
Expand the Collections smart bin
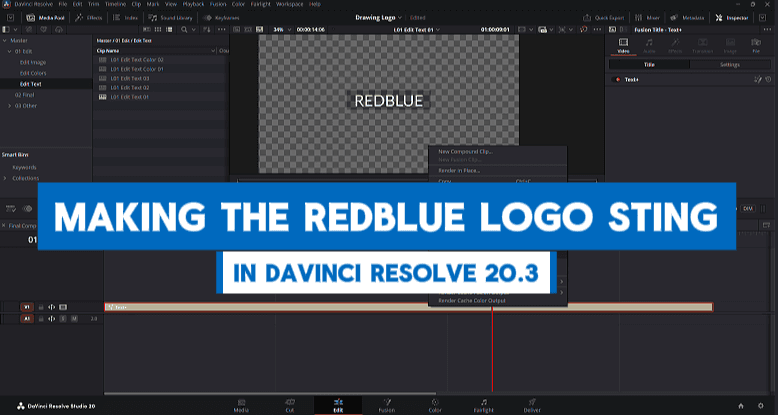[4, 178]
